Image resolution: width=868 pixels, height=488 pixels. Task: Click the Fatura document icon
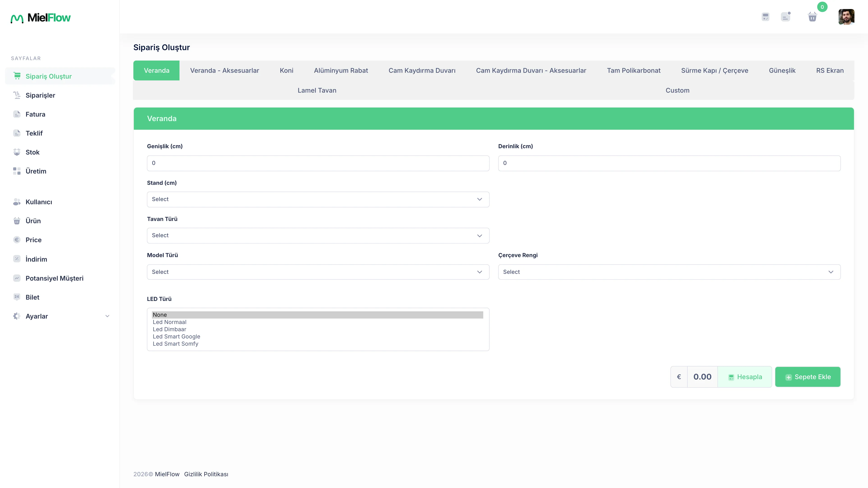(17, 114)
